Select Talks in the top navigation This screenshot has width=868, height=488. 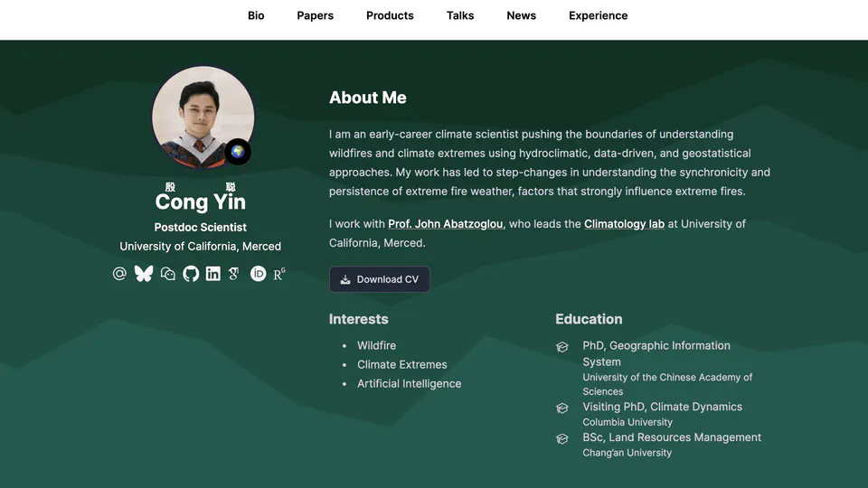[460, 15]
